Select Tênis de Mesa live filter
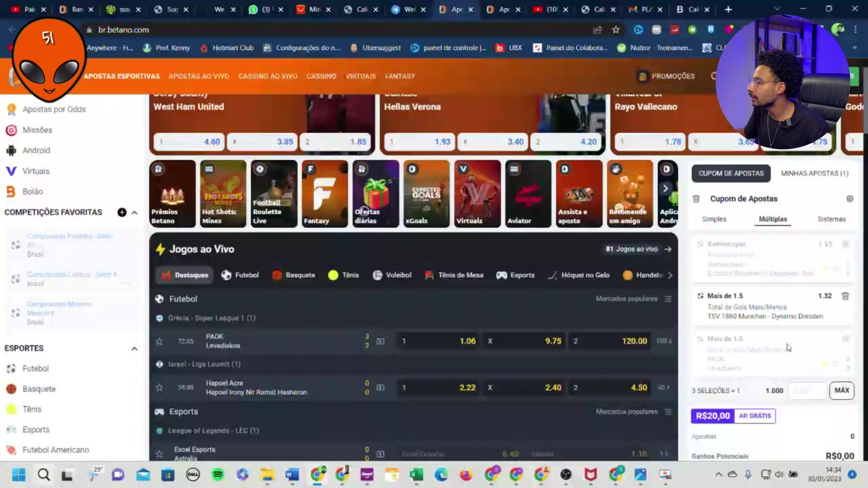The image size is (868, 488). pyautogui.click(x=454, y=275)
